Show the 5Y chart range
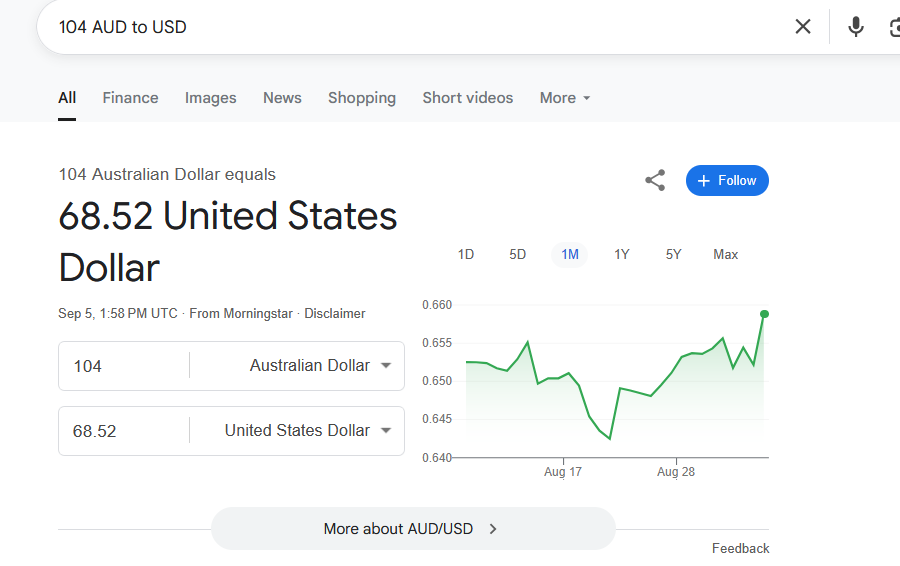The width and height of the screenshot is (900, 566). [x=674, y=255]
